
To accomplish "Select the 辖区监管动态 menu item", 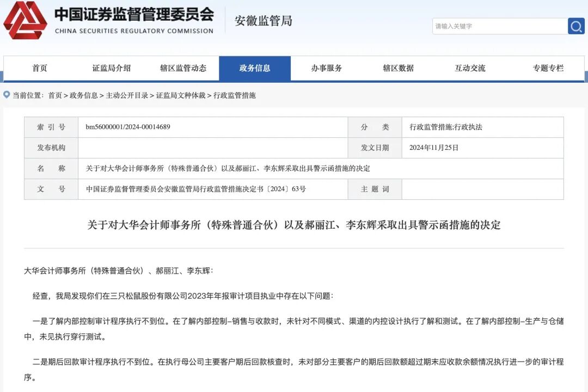I will [x=184, y=68].
